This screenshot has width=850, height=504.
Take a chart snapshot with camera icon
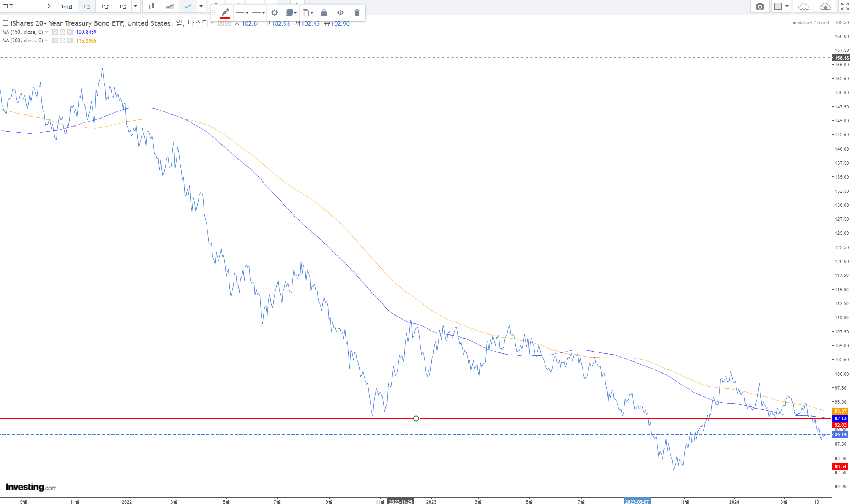(x=760, y=6)
